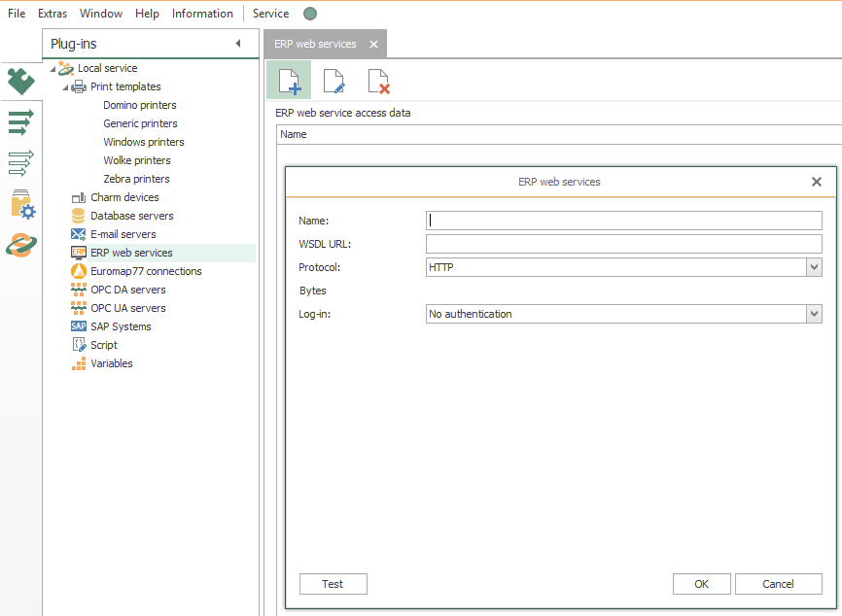Select the Database servers label in the tree
This screenshot has height=616, width=842.
pyautogui.click(x=132, y=216)
